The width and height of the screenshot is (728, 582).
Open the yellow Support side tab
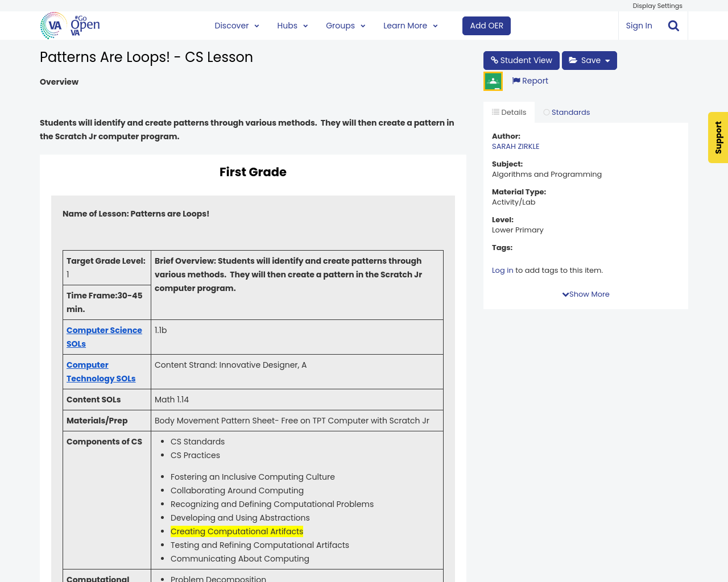tap(718, 138)
